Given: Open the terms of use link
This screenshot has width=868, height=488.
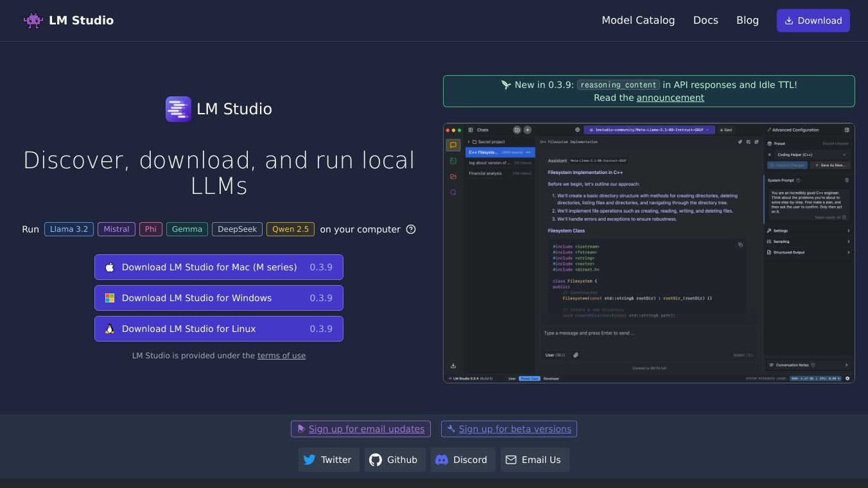Looking at the screenshot, I should click(281, 356).
